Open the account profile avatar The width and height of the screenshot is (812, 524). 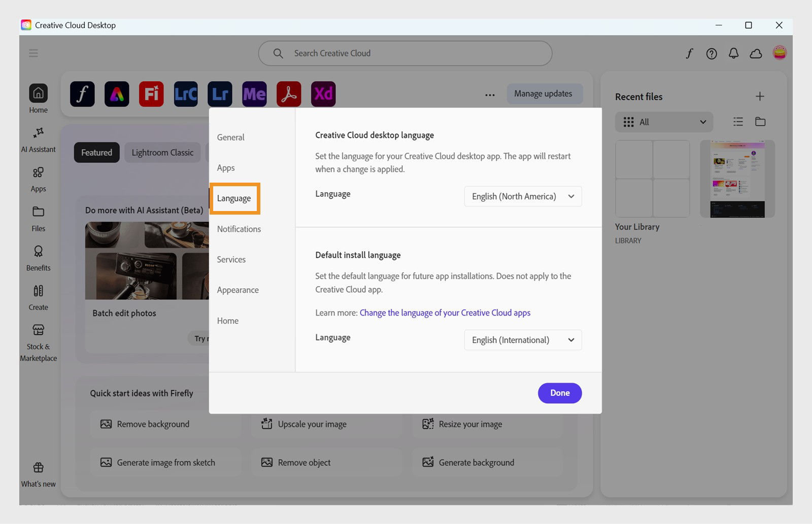pos(780,53)
